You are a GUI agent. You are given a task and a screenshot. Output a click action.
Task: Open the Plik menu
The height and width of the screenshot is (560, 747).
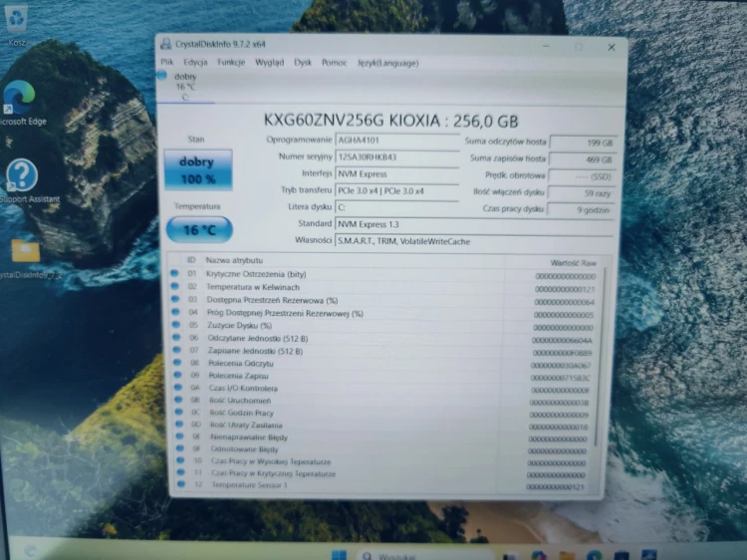point(167,62)
